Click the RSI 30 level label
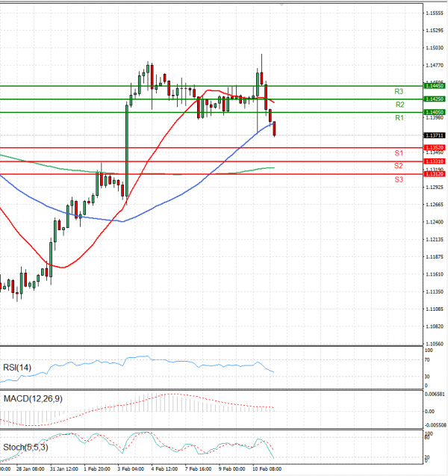448x476 pixels. pos(427,377)
